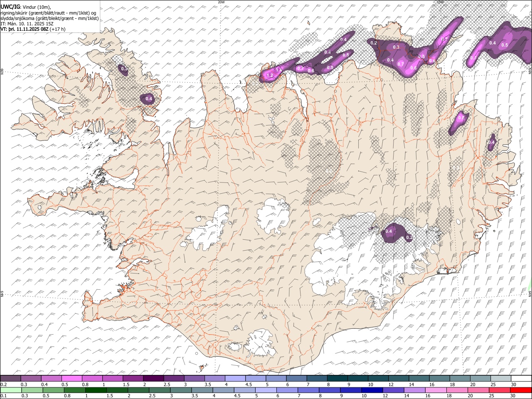Select the white 30 swatch in the purple legend row

(521, 379)
